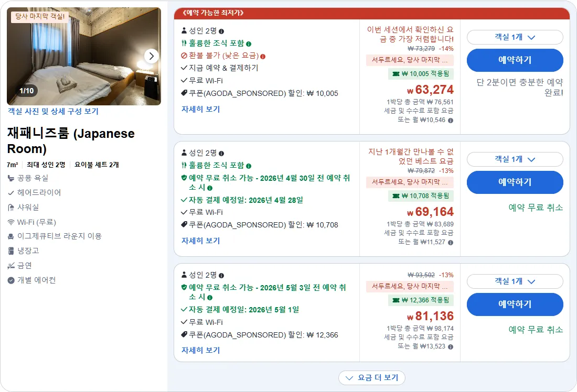Click the 재패니즈룸 (Japanese Room) title
Viewport: 577px width, 392px height.
pyautogui.click(x=71, y=141)
